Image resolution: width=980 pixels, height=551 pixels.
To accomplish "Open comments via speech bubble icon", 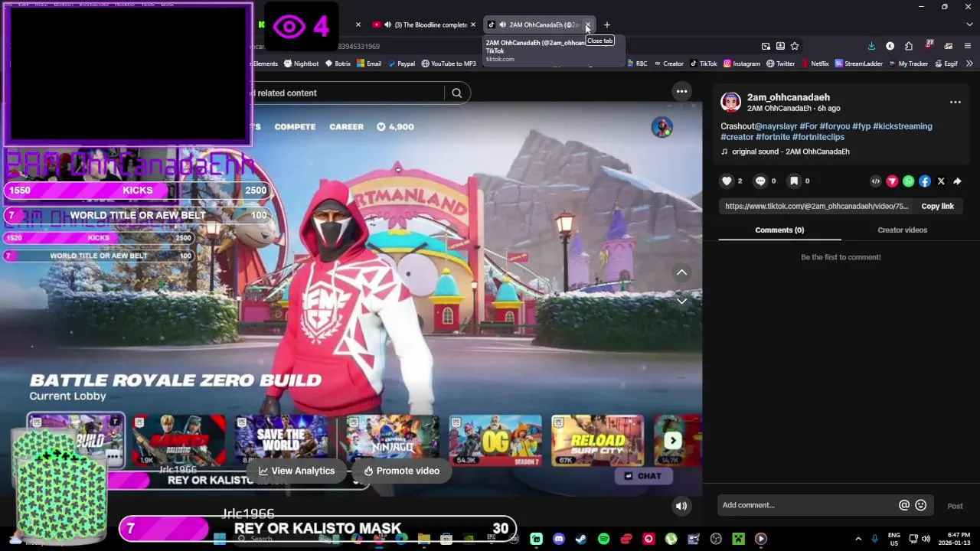I will pyautogui.click(x=760, y=181).
